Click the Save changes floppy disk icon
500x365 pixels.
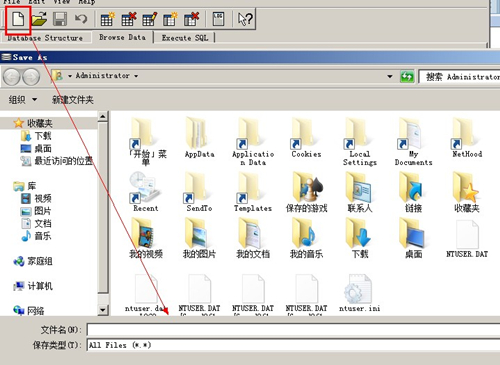(60, 19)
